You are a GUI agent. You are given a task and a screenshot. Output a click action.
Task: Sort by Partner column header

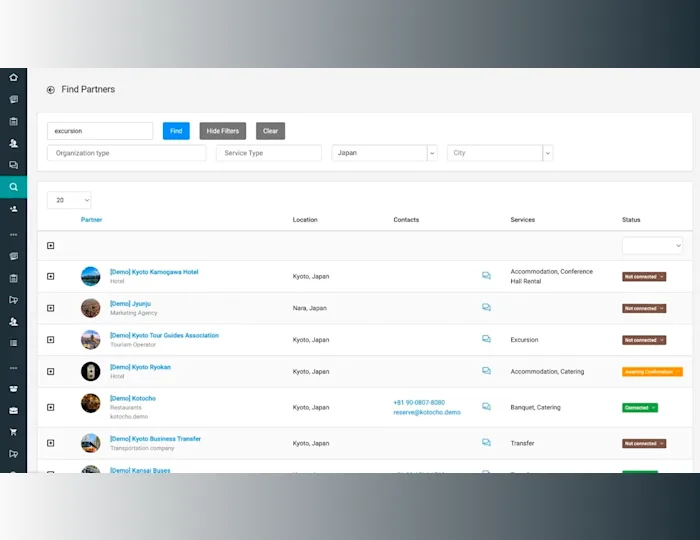coord(92,220)
